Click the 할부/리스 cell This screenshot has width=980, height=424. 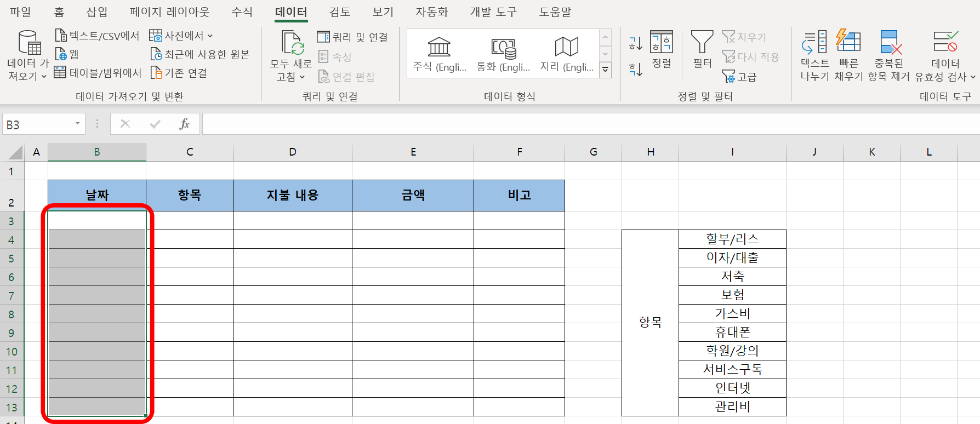732,239
